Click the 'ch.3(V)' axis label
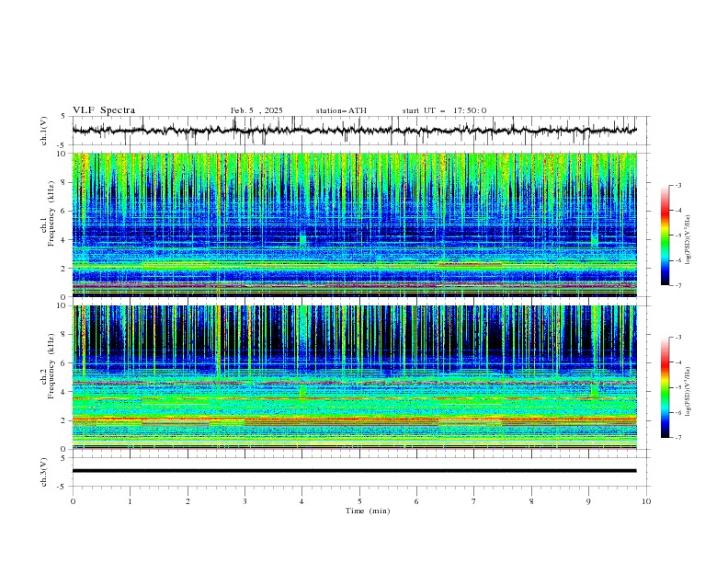This screenshot has height=563, width=728. point(44,472)
